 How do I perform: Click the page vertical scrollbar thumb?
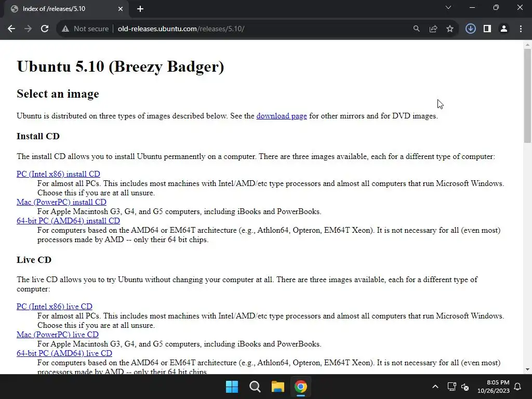point(527,96)
